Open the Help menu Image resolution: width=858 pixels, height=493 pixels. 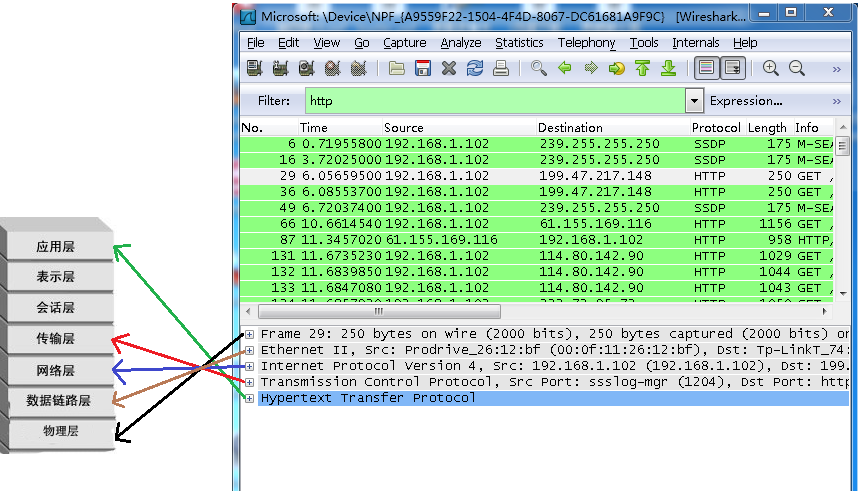click(745, 43)
